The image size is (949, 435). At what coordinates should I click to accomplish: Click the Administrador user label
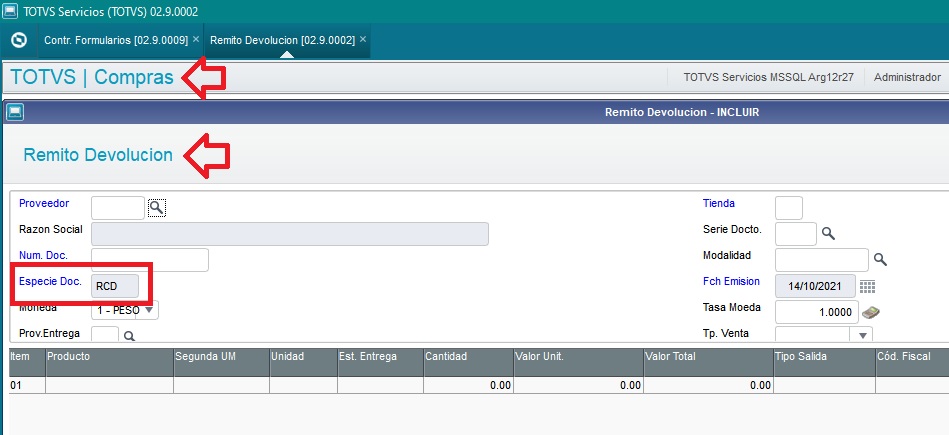907,77
